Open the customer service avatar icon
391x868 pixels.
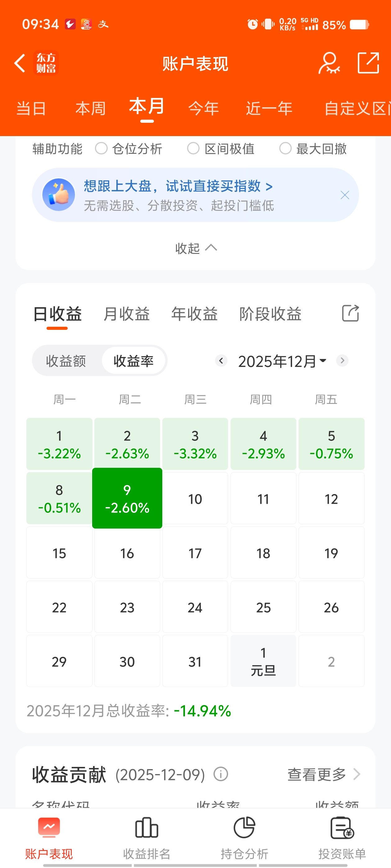pyautogui.click(x=329, y=63)
